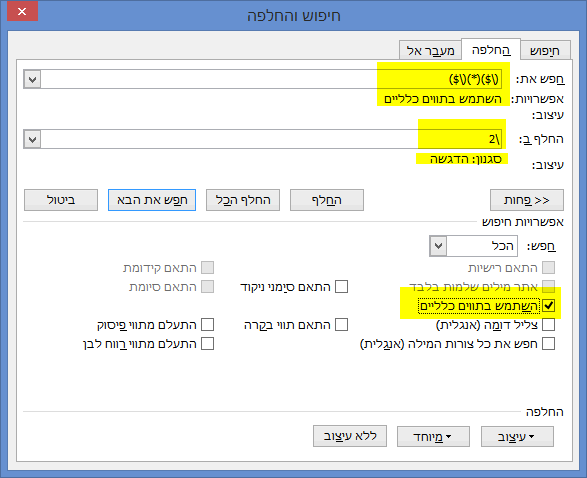Viewport: 587px width, 478px height.
Task: Switch to the חיפוש tab
Action: point(545,51)
